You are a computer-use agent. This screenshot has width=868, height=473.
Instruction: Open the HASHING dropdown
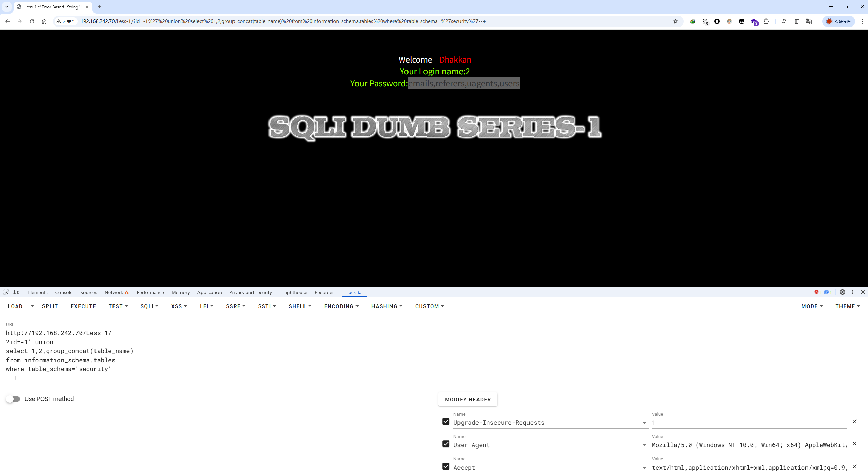(387, 306)
